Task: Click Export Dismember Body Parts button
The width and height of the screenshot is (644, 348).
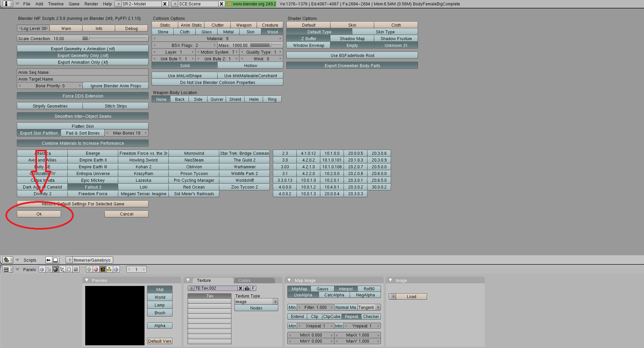Action: pyautogui.click(x=352, y=65)
